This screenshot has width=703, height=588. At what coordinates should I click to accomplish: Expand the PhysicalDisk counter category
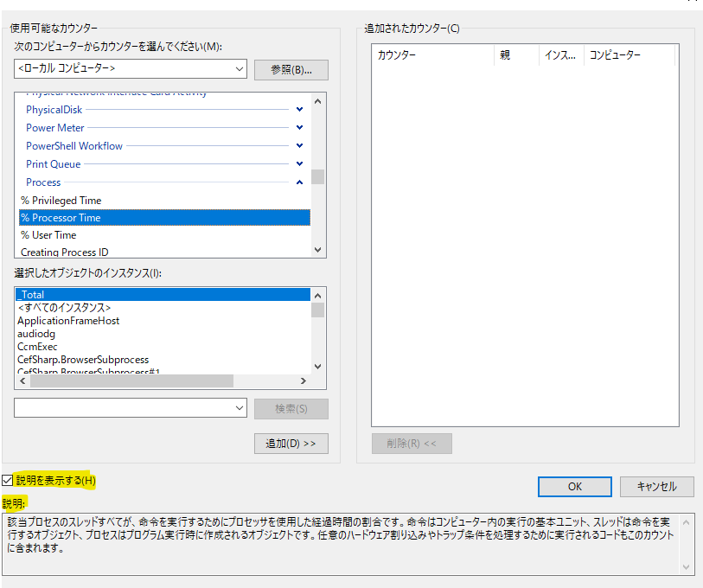(298, 109)
